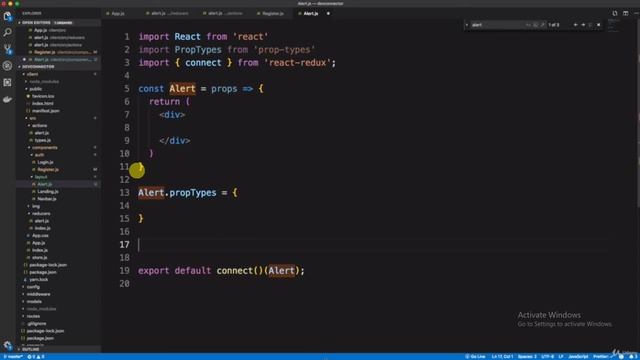The width and height of the screenshot is (640, 360).
Task: Expand replace mode arrow in find widget
Action: click(x=467, y=25)
